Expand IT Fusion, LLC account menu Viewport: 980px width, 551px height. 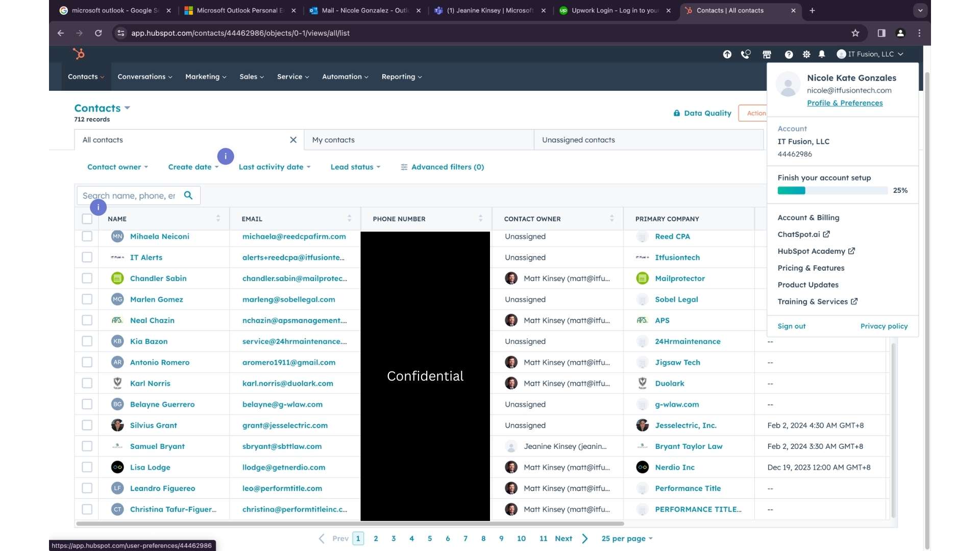[870, 54]
